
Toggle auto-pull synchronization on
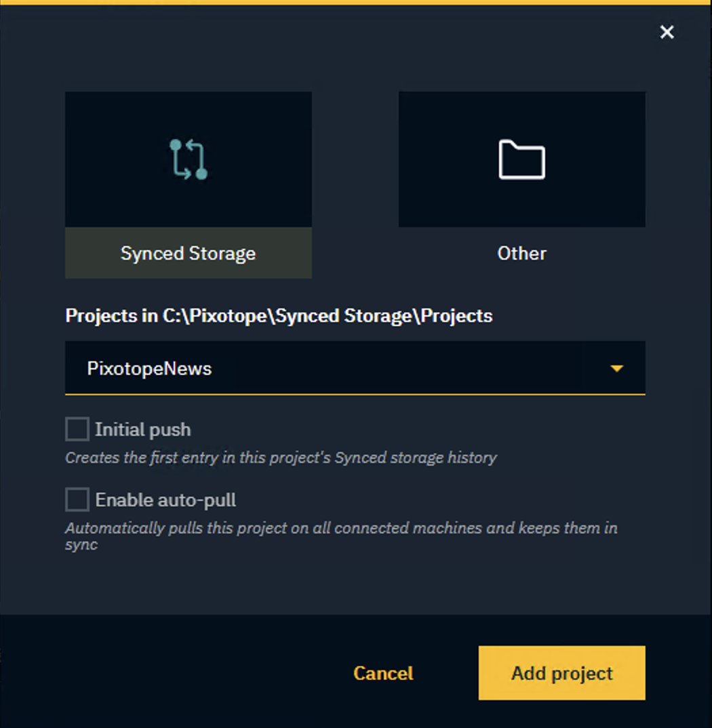77,499
